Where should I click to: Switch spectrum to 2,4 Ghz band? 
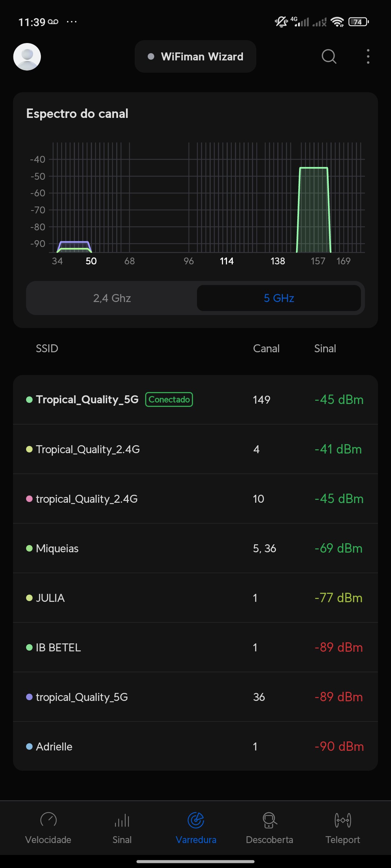click(x=112, y=298)
